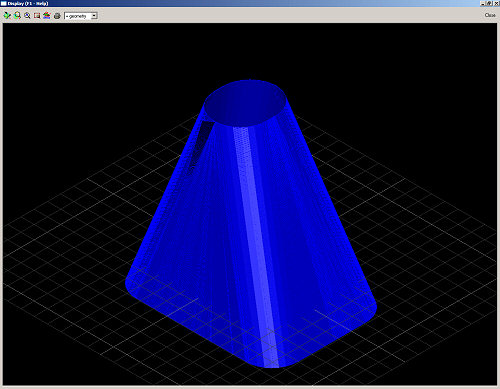Click the colorful zoom-to-fit magnifier icon
Viewport: 500px width, 389px height.
coord(17,16)
